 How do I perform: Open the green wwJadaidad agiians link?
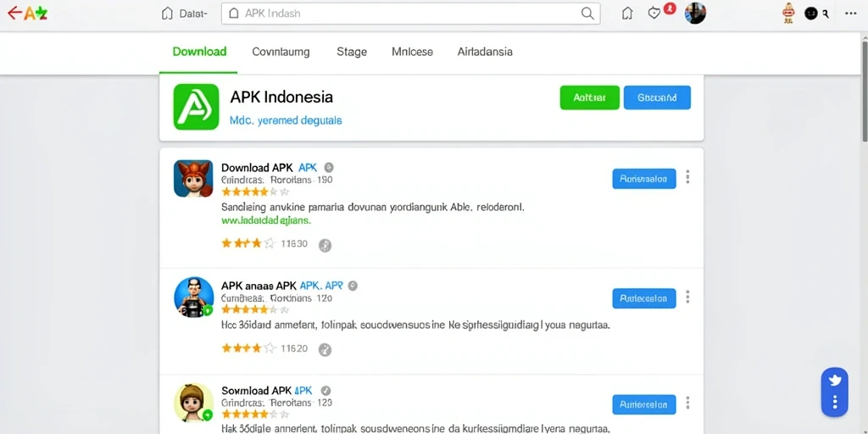click(x=266, y=220)
